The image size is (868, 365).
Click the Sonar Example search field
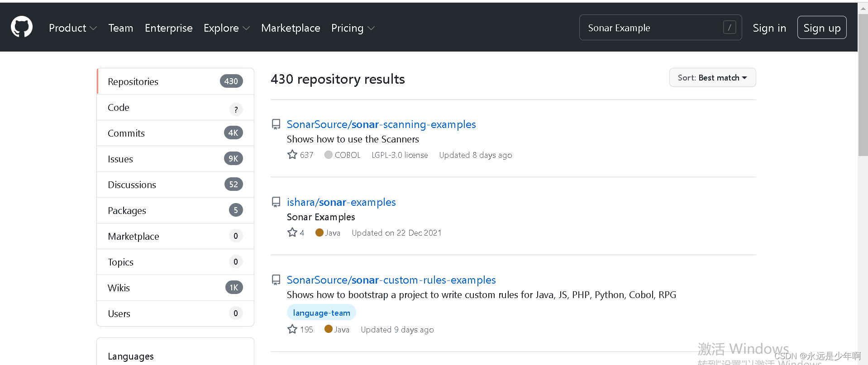tap(652, 28)
